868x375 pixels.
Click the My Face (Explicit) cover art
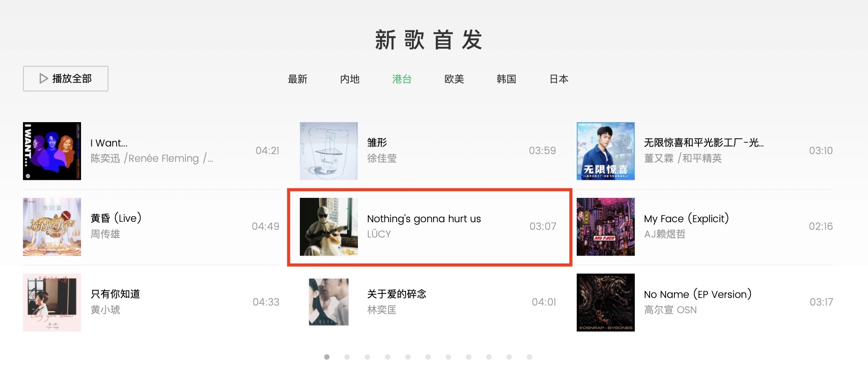point(606,227)
